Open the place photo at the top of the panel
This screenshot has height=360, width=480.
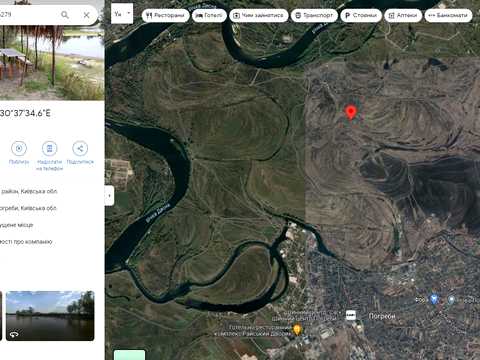[52, 62]
